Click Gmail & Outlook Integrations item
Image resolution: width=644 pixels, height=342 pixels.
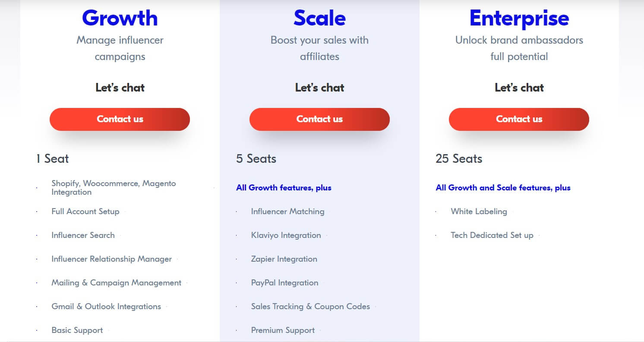[106, 307]
